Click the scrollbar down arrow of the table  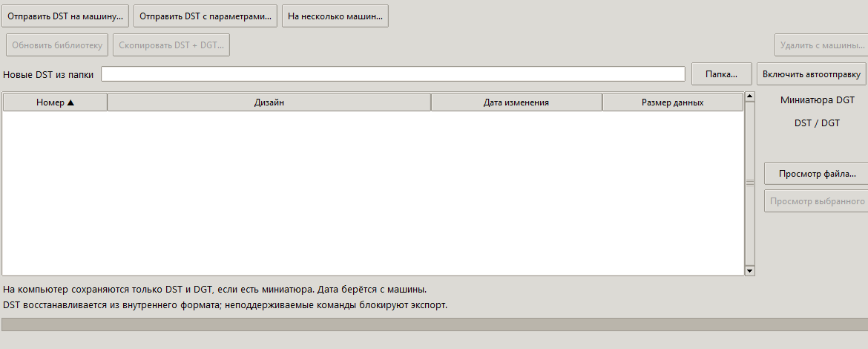pyautogui.click(x=750, y=271)
